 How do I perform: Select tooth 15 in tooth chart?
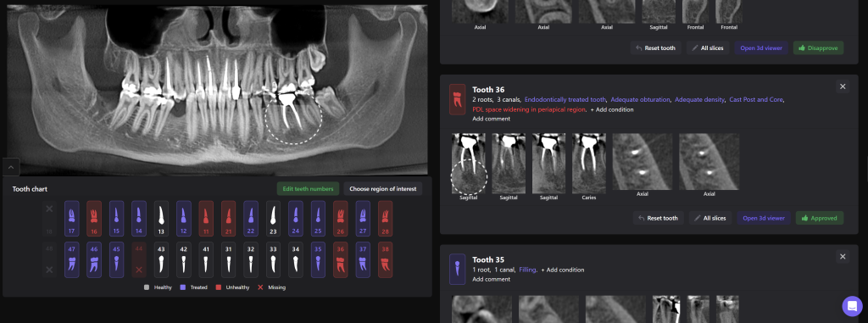pos(116,219)
